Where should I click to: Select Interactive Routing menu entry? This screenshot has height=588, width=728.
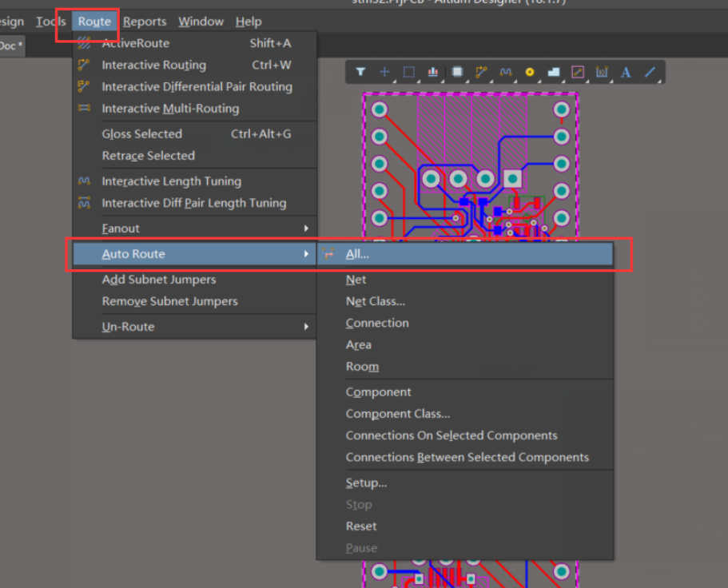[194, 65]
